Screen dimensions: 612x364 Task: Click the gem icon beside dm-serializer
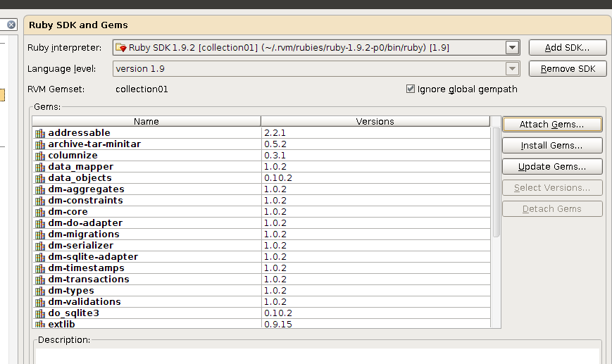point(40,246)
